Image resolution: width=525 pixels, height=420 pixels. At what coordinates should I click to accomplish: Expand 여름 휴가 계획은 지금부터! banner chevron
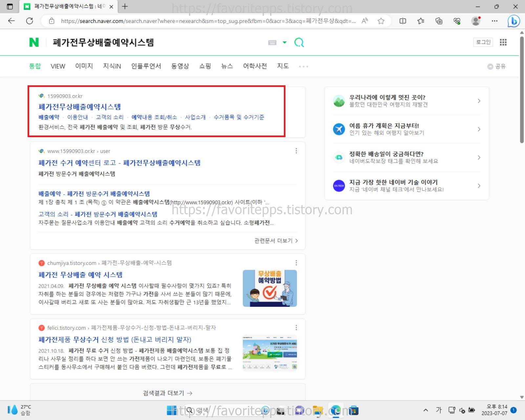(479, 129)
